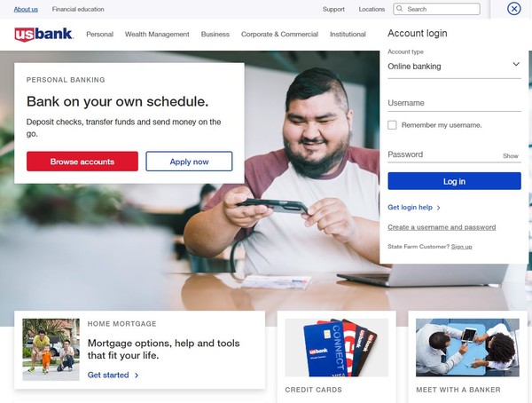Click the Apply now button

[x=189, y=162]
